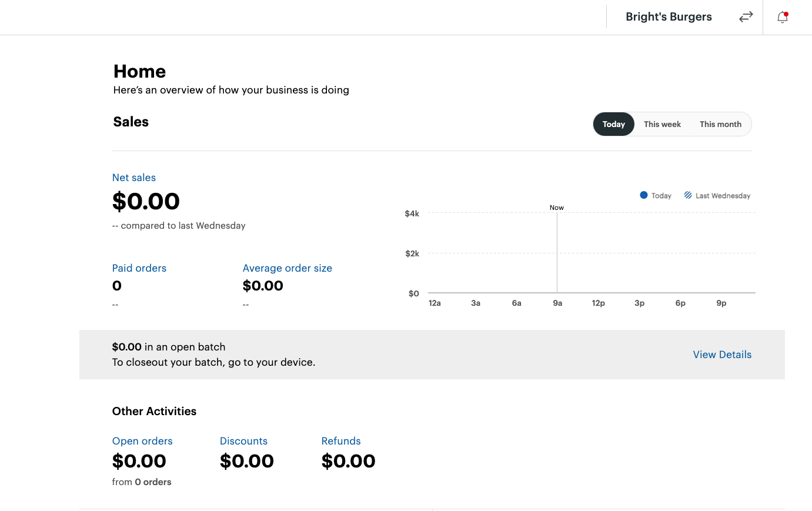This screenshot has width=812, height=511.
Task: Select the Today sales filter
Action: point(614,124)
